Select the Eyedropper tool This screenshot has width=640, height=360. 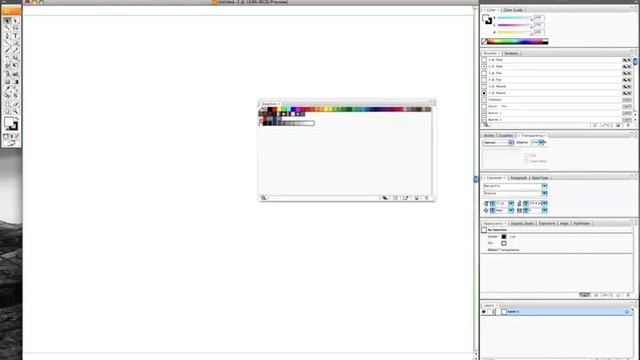pos(7,89)
